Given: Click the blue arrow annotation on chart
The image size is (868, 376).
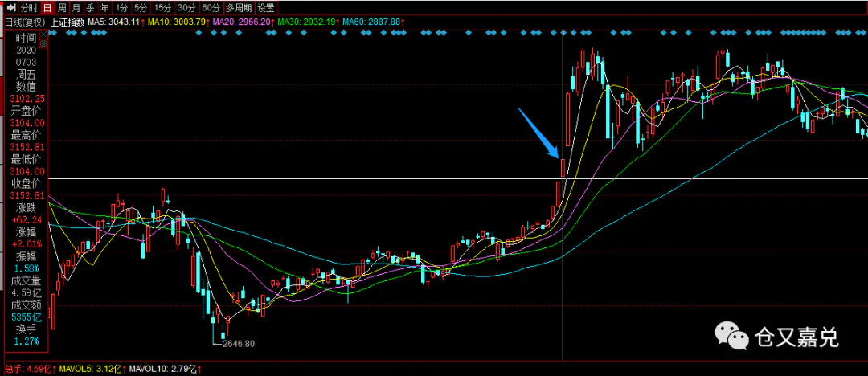Looking at the screenshot, I should coord(537,133).
